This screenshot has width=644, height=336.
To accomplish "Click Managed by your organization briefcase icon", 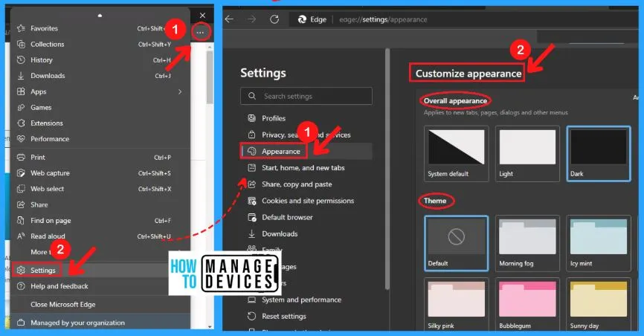I will coord(21,323).
